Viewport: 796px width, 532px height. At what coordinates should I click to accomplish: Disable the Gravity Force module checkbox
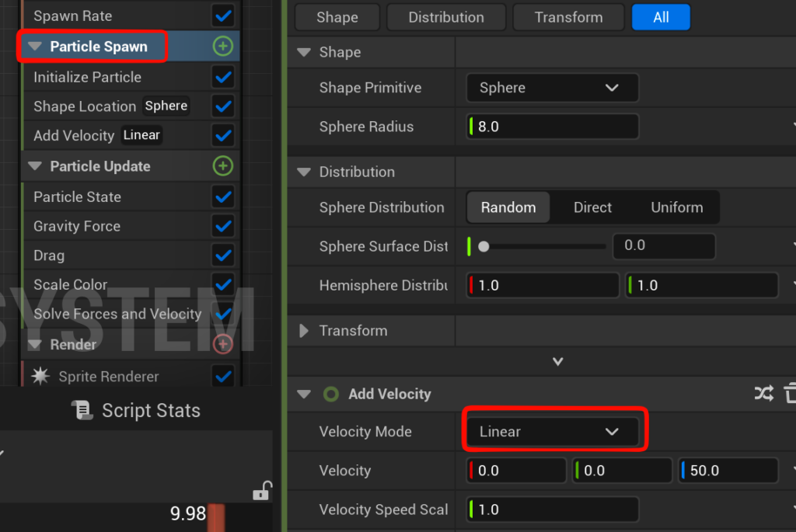point(223,226)
